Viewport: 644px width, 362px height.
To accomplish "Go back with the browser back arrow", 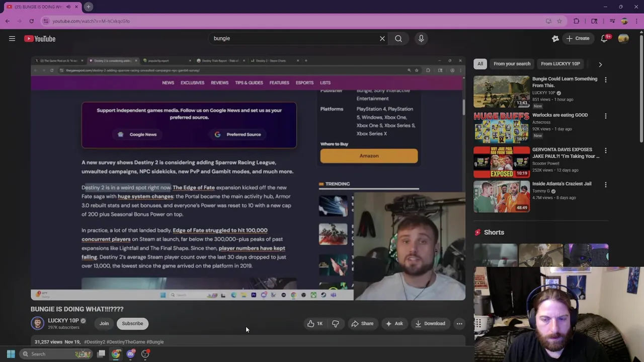I will (x=8, y=21).
